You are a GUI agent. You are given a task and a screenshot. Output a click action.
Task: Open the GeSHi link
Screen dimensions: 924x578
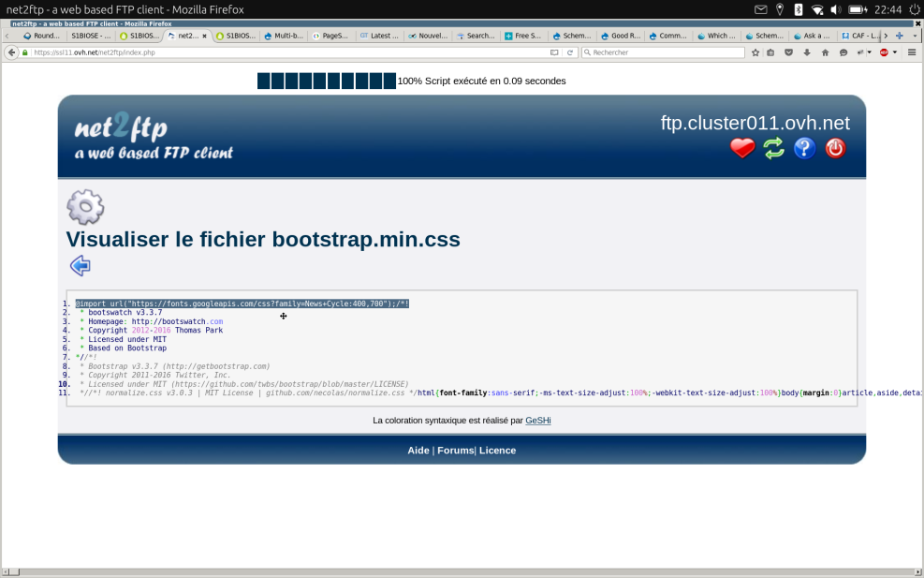click(x=537, y=421)
